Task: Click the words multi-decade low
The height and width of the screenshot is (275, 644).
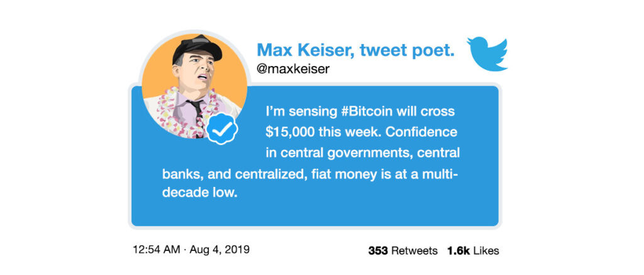Action: pyautogui.click(x=309, y=184)
